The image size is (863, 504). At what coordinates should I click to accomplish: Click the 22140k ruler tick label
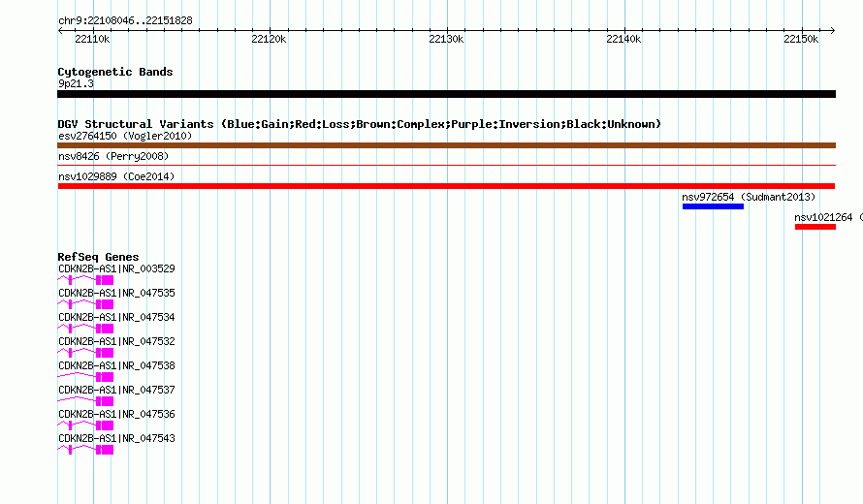[x=623, y=39]
